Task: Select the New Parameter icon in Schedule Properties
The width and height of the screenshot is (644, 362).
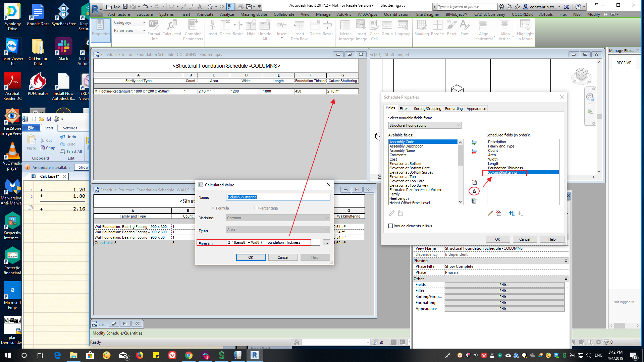Action: coord(474,182)
